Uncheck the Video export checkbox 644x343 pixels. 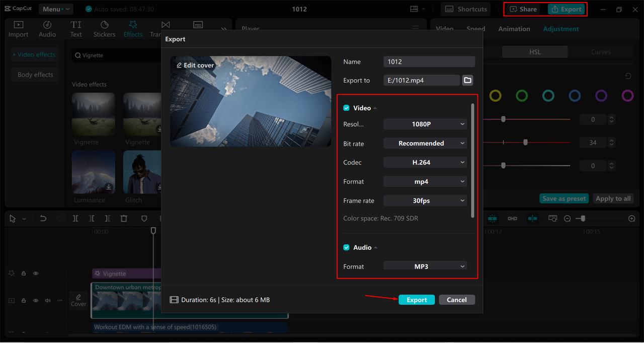pos(346,108)
